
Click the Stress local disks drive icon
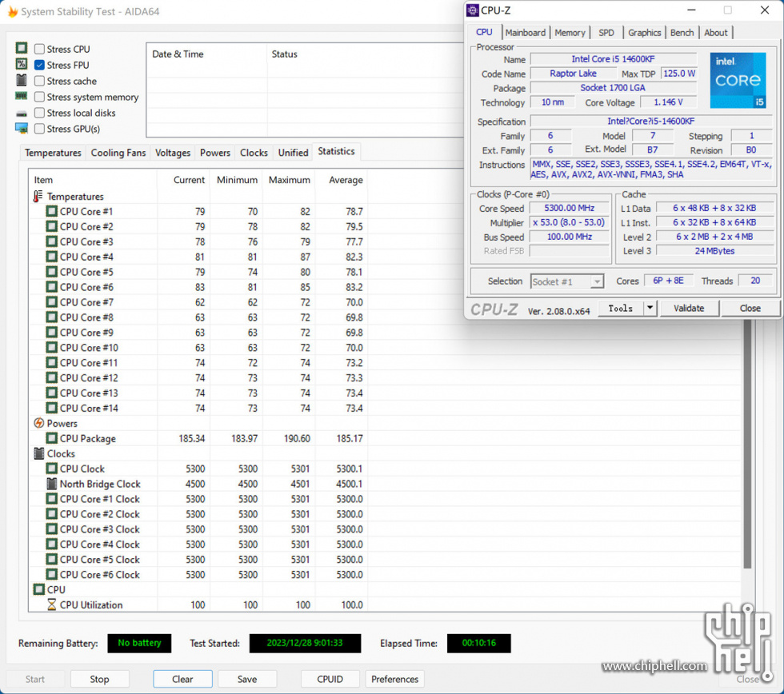[x=22, y=114]
